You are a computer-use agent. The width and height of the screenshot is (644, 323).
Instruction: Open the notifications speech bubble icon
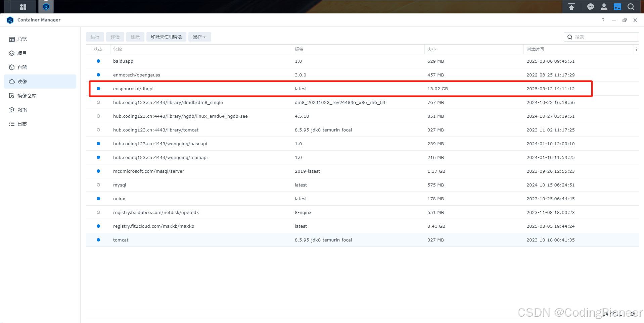(x=591, y=7)
